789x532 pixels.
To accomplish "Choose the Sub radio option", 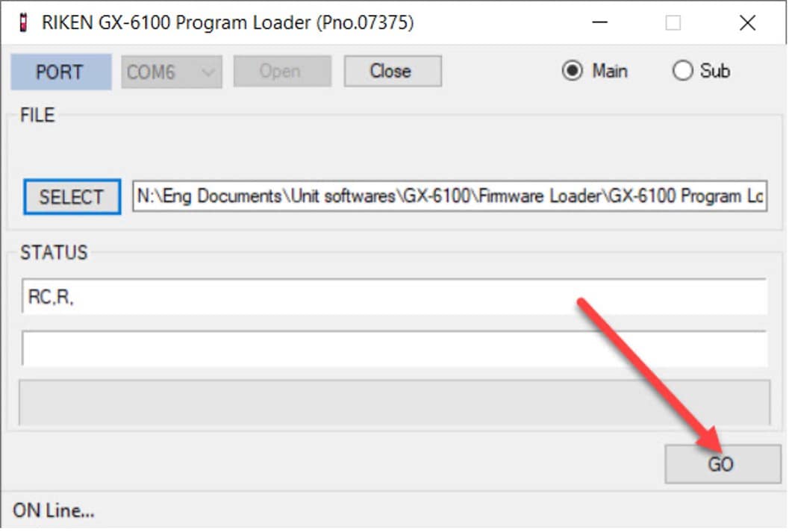I will [x=682, y=72].
